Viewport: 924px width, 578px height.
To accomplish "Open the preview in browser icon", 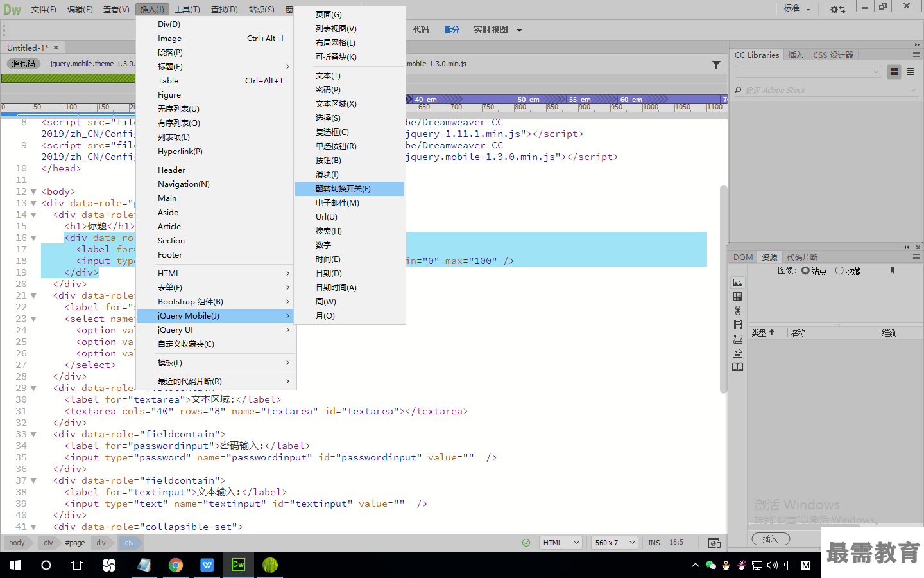I will [x=714, y=543].
